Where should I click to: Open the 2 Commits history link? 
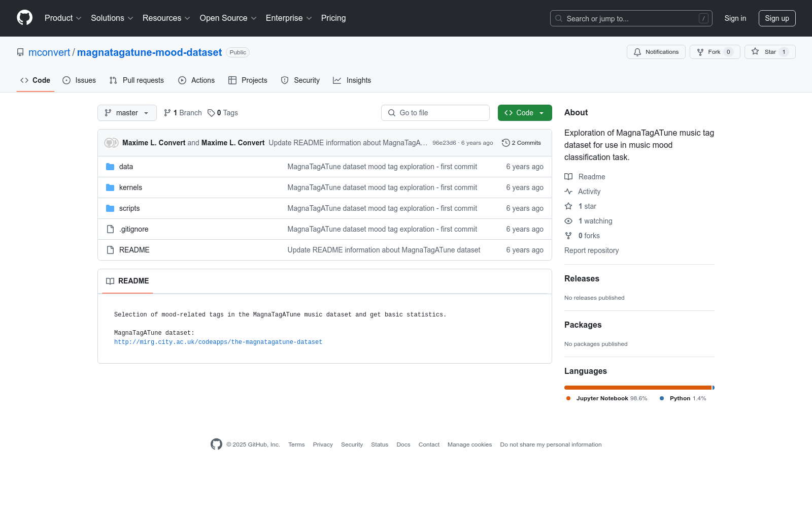521,143
